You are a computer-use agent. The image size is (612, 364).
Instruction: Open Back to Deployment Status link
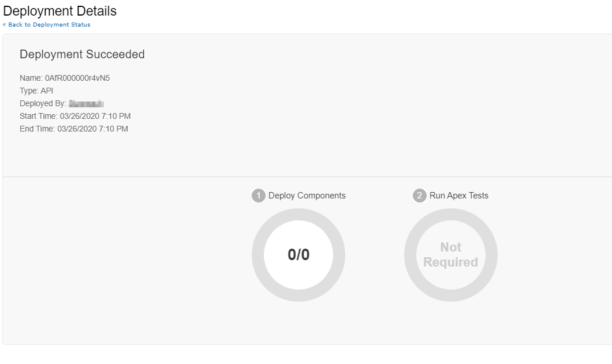tap(49, 25)
